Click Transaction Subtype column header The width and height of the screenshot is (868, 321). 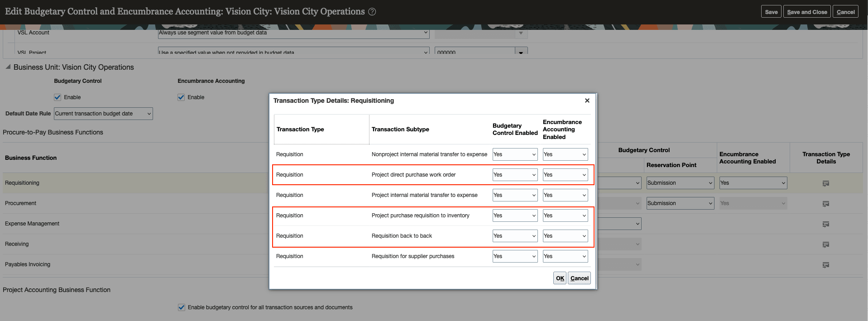coord(400,129)
